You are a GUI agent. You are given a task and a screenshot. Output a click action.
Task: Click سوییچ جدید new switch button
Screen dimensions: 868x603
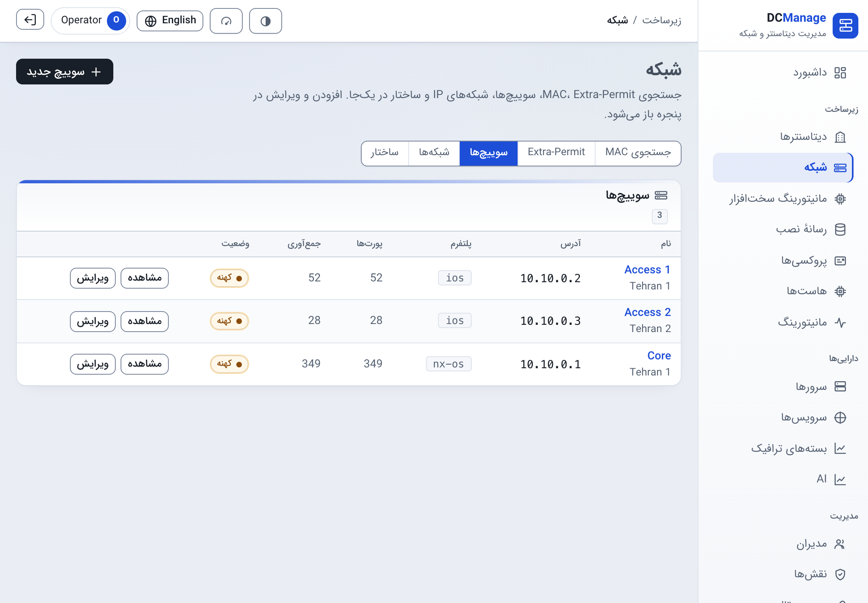tap(65, 72)
